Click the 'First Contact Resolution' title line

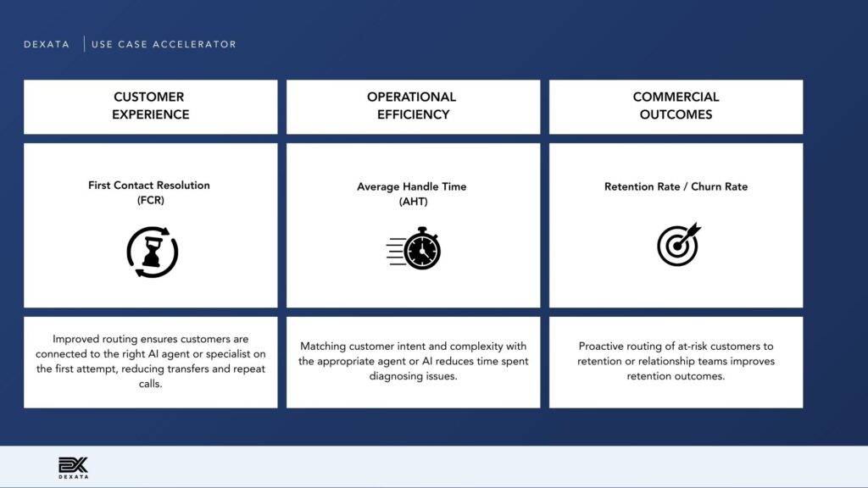coord(149,186)
